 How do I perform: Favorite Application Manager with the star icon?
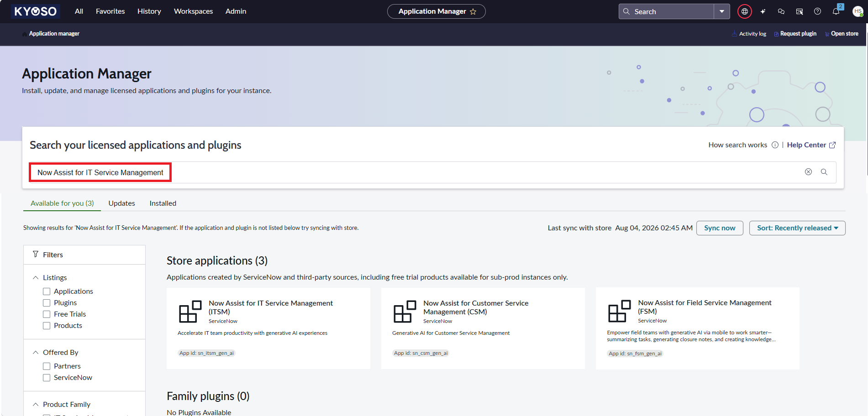click(473, 12)
